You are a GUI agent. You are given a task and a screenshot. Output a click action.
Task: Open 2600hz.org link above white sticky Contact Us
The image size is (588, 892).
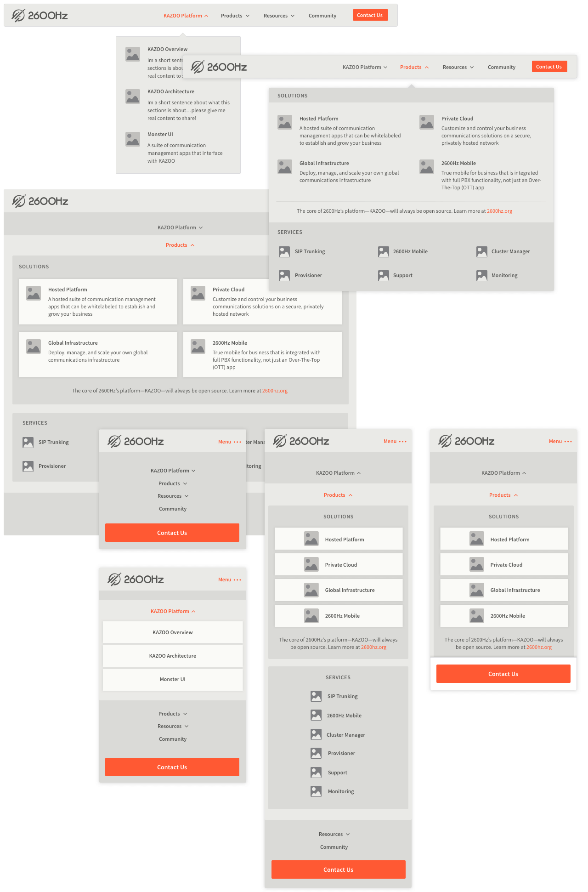pos(539,648)
